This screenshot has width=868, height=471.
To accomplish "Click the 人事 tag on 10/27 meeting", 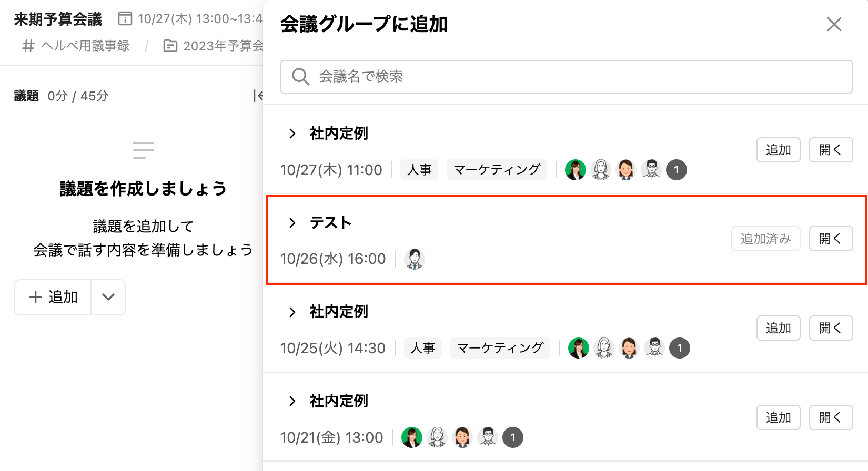I will click(419, 170).
